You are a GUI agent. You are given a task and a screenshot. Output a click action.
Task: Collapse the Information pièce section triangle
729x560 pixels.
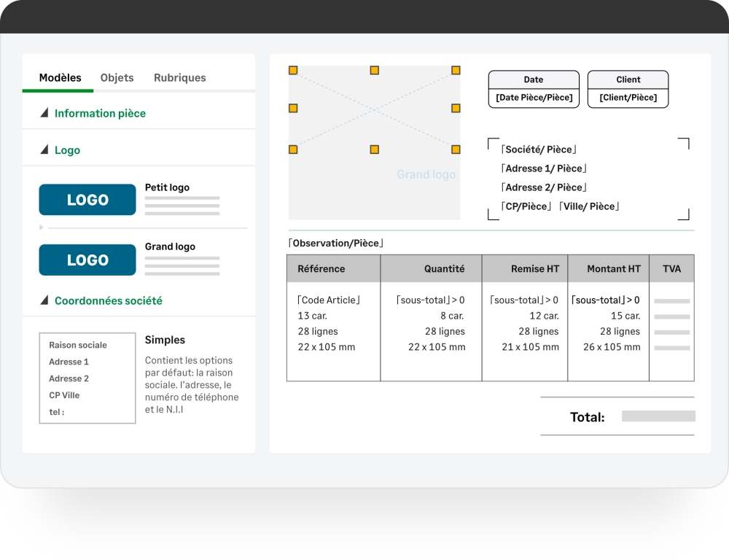[x=44, y=112]
